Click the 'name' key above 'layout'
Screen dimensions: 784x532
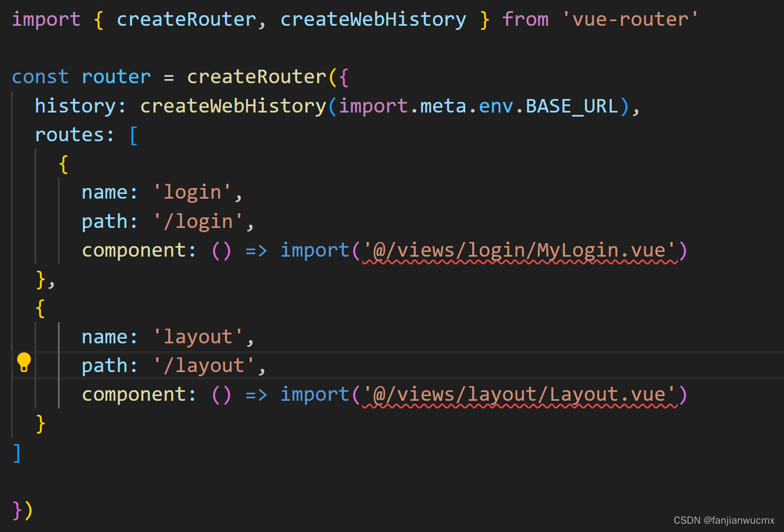(104, 337)
